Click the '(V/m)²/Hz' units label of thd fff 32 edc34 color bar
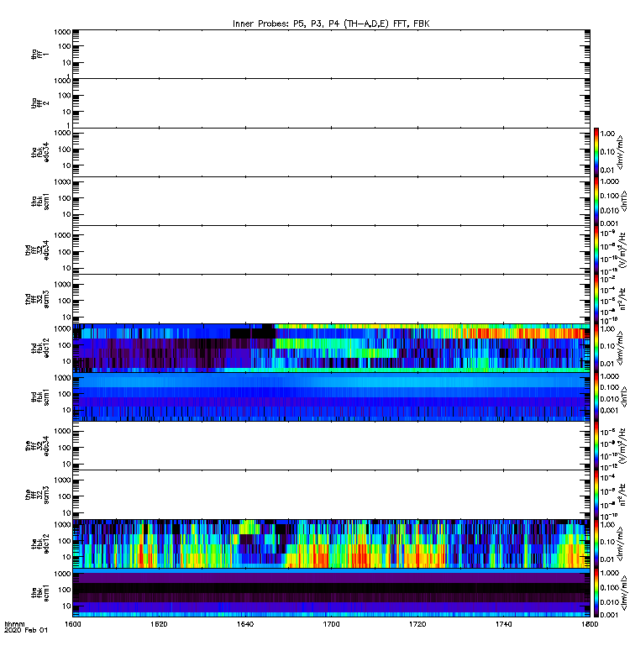Screen dimensions: 630x672 click(x=622, y=249)
